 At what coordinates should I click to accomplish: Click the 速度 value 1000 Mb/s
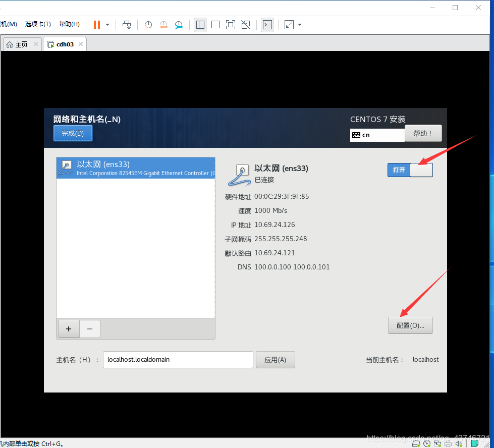click(270, 210)
